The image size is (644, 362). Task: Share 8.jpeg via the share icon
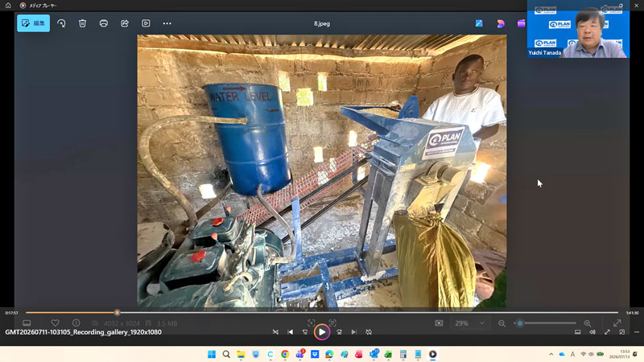coord(125,23)
